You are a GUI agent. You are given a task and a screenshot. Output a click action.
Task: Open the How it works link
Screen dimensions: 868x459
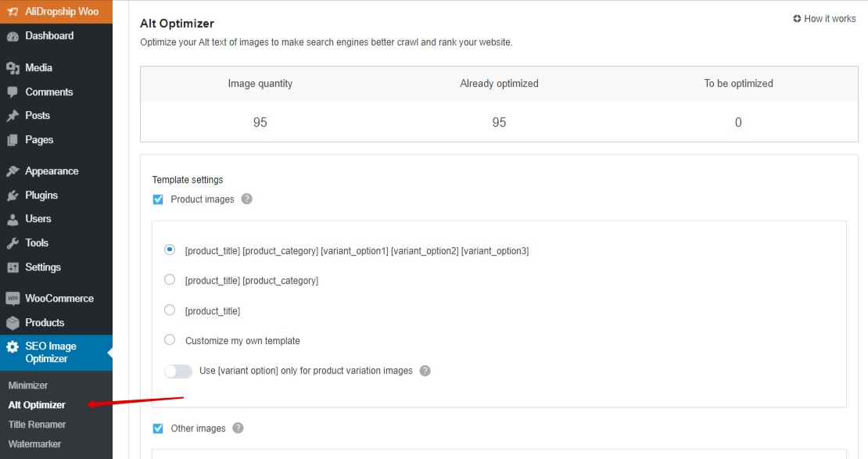824,19
